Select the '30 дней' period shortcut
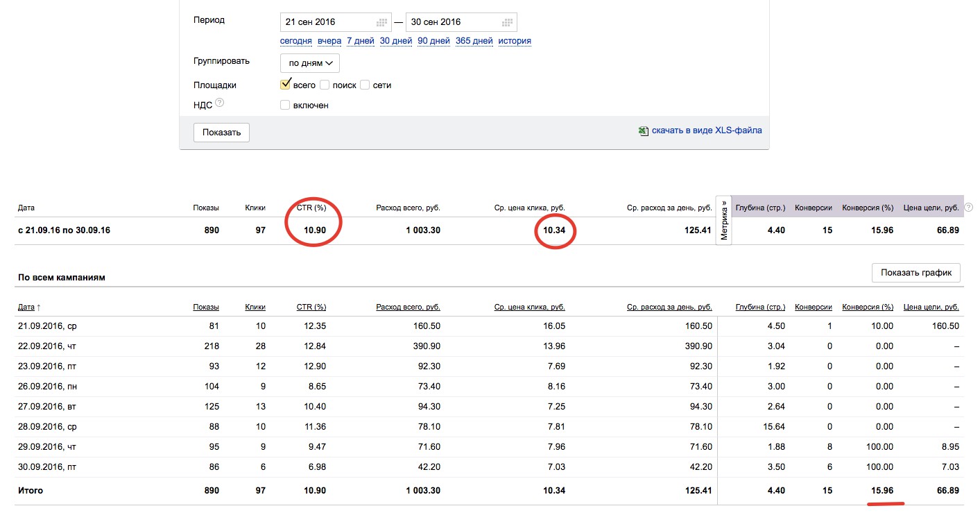The width and height of the screenshot is (980, 522). (x=396, y=41)
